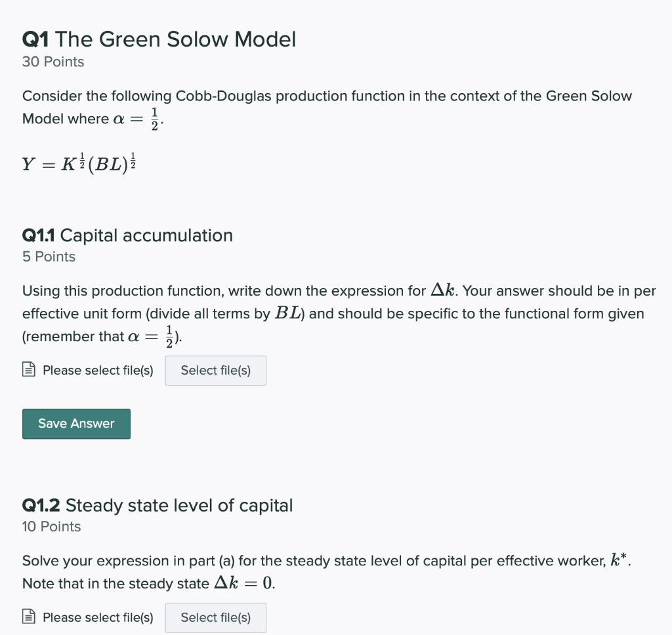Click the document icon beside Q1.2 file selector

(28, 617)
